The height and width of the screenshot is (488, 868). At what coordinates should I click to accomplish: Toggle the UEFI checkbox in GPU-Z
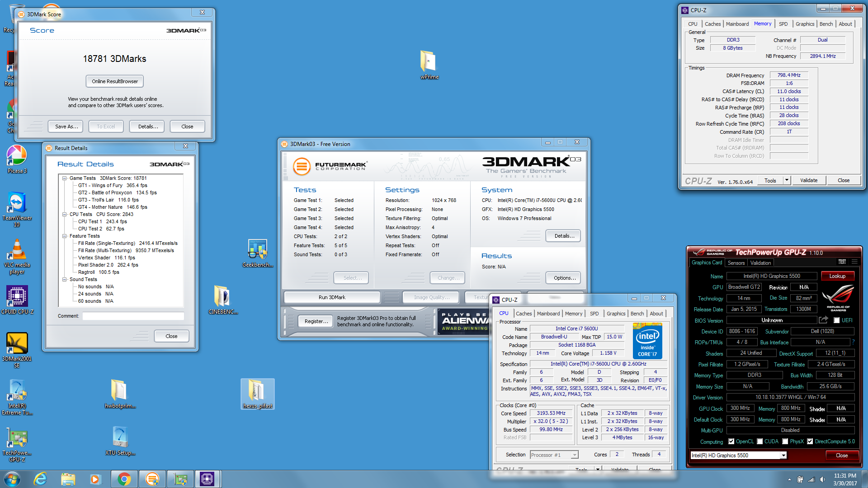pos(836,320)
